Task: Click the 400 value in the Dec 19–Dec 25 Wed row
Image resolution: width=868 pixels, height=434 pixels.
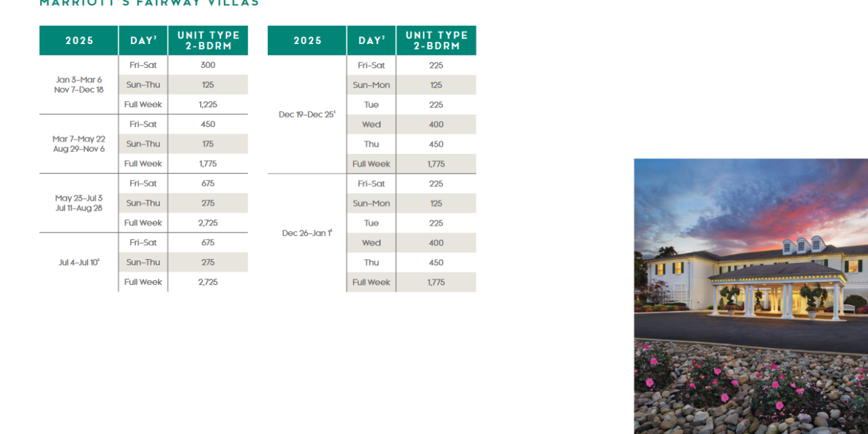Action: coord(436,124)
